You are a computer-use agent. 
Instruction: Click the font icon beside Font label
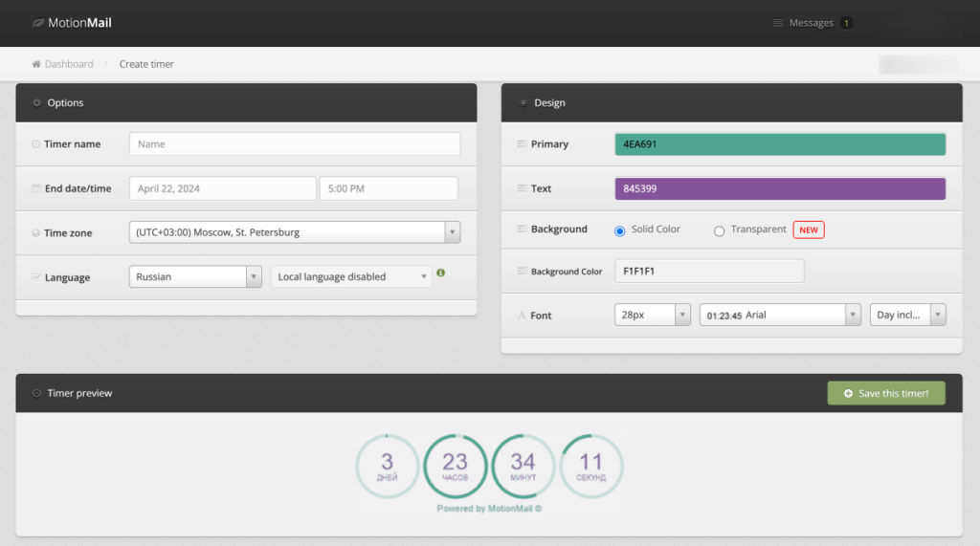(x=522, y=316)
